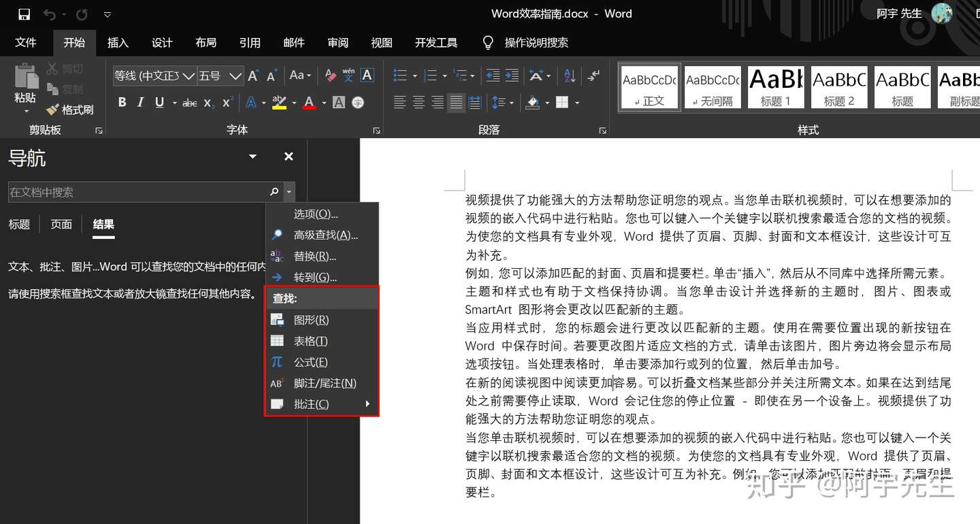
Task: Apply the 无间隔 style
Action: click(x=713, y=87)
